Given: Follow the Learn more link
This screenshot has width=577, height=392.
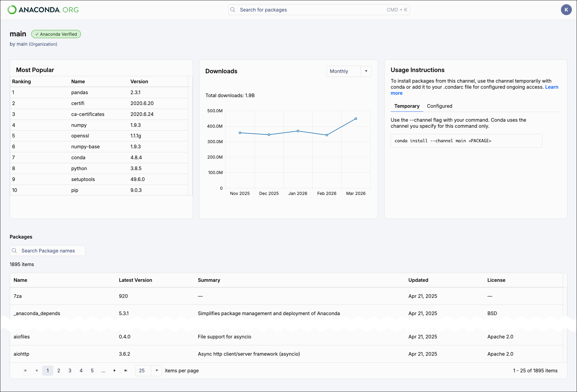Looking at the screenshot, I should pyautogui.click(x=552, y=87).
